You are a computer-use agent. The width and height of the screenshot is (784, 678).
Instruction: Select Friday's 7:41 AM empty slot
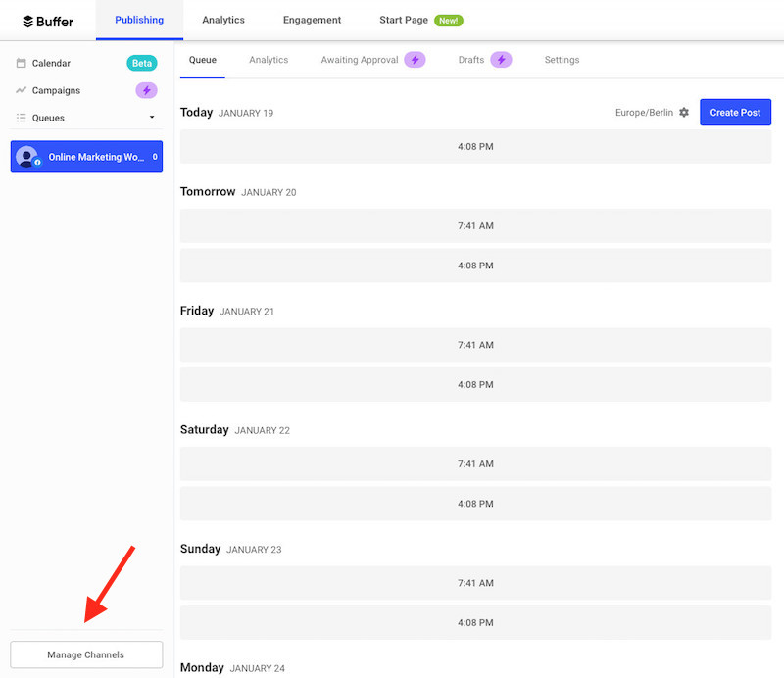click(475, 345)
